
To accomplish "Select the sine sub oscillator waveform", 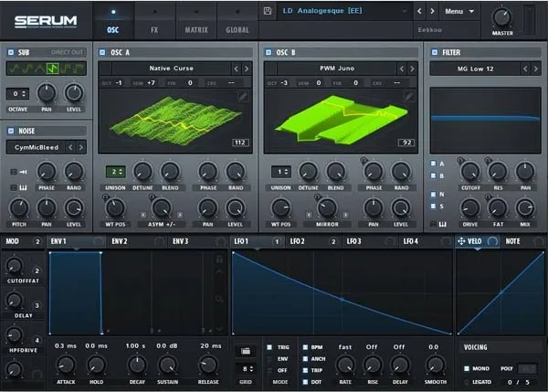I will coord(14,69).
